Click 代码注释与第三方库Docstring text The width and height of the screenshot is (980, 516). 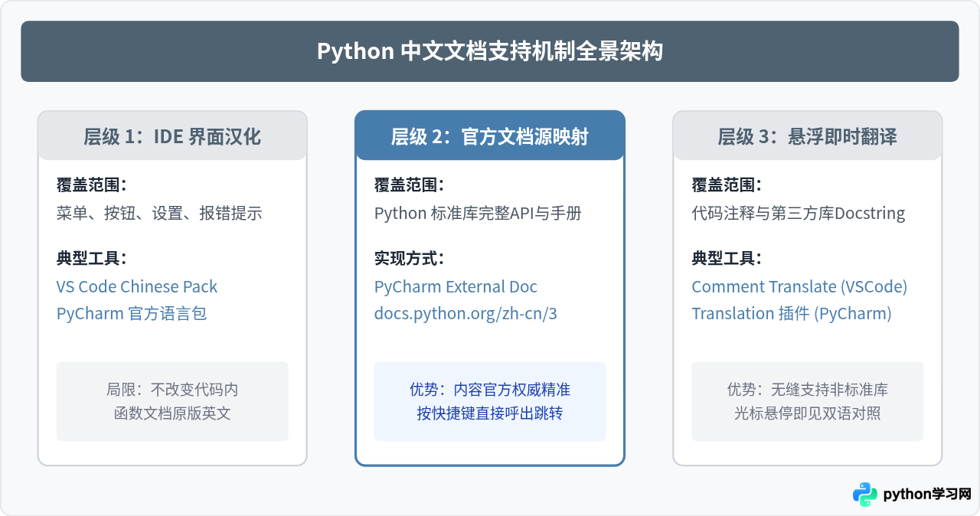point(799,213)
